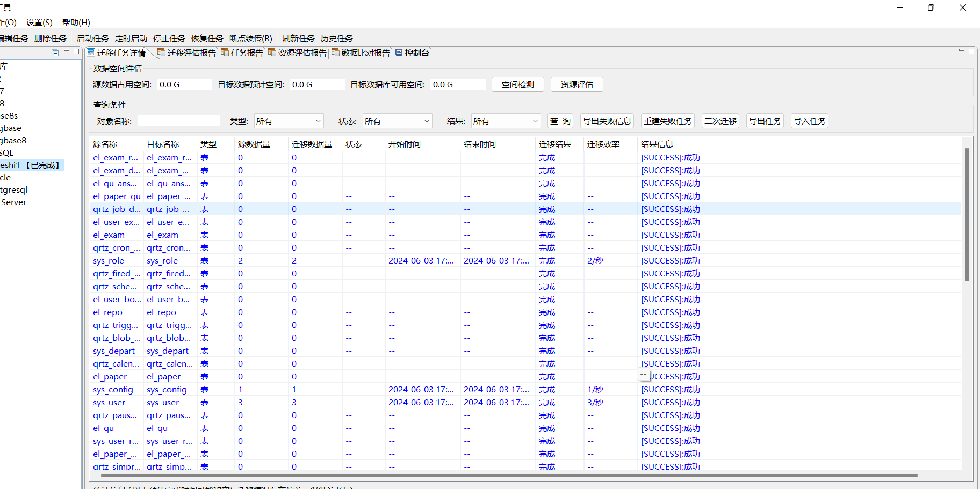This screenshot has width=980, height=489.
Task: Sort by the 迁移效率 column header
Action: [x=610, y=144]
